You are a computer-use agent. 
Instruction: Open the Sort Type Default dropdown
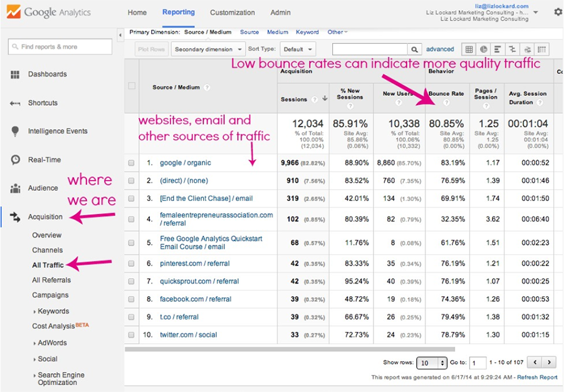click(x=298, y=49)
